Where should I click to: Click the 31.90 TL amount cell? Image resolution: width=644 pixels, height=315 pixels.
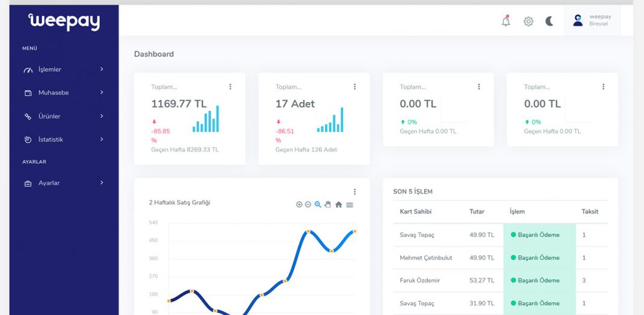[481, 304]
